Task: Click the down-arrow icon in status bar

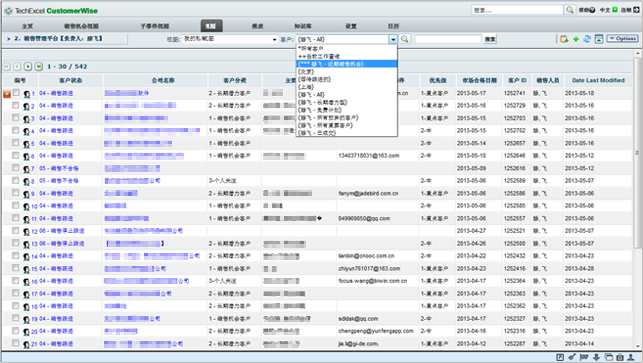Action: coord(596,357)
